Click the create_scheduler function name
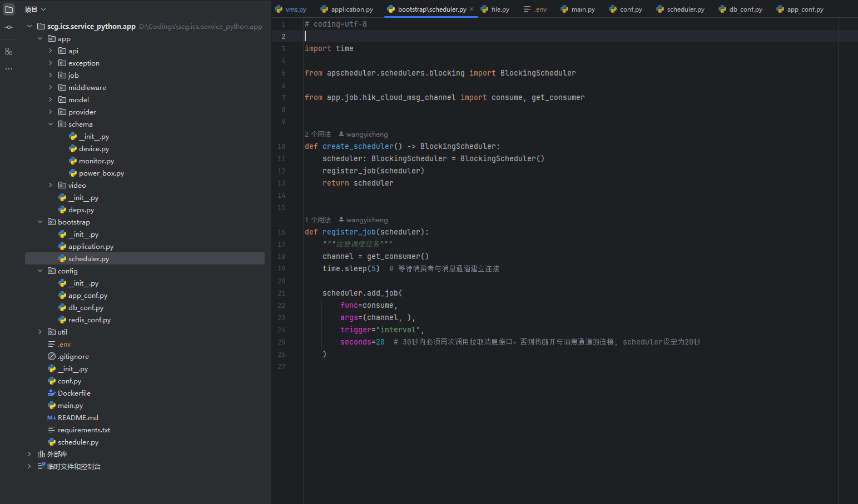 pyautogui.click(x=358, y=146)
